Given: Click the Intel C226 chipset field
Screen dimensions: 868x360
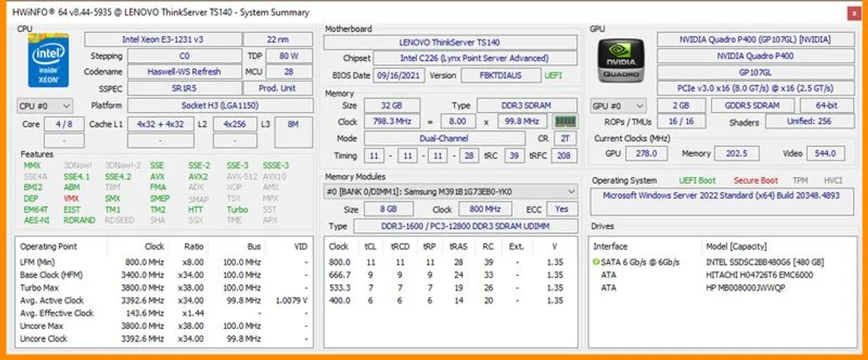Looking at the screenshot, I should (x=475, y=59).
